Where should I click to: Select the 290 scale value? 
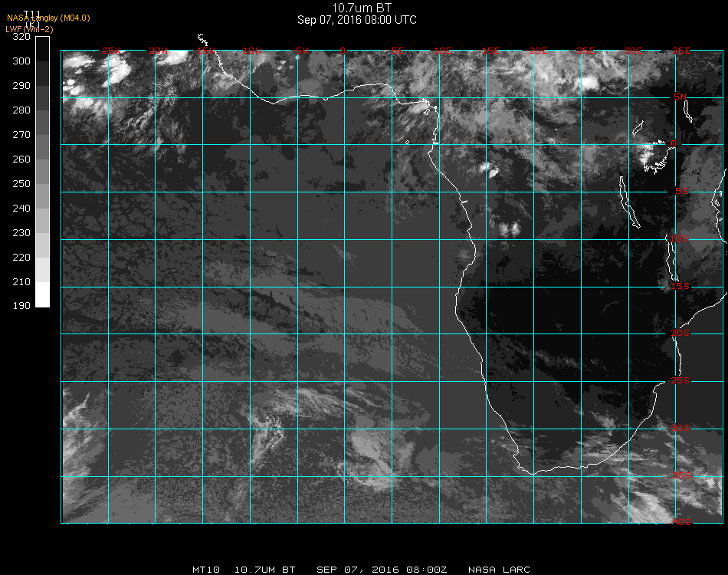click(21, 86)
